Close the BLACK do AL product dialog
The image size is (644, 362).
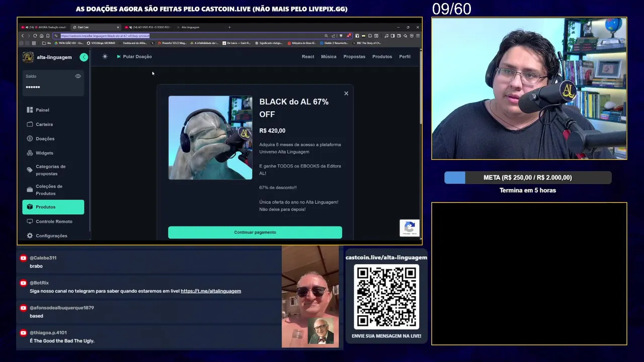tap(346, 94)
